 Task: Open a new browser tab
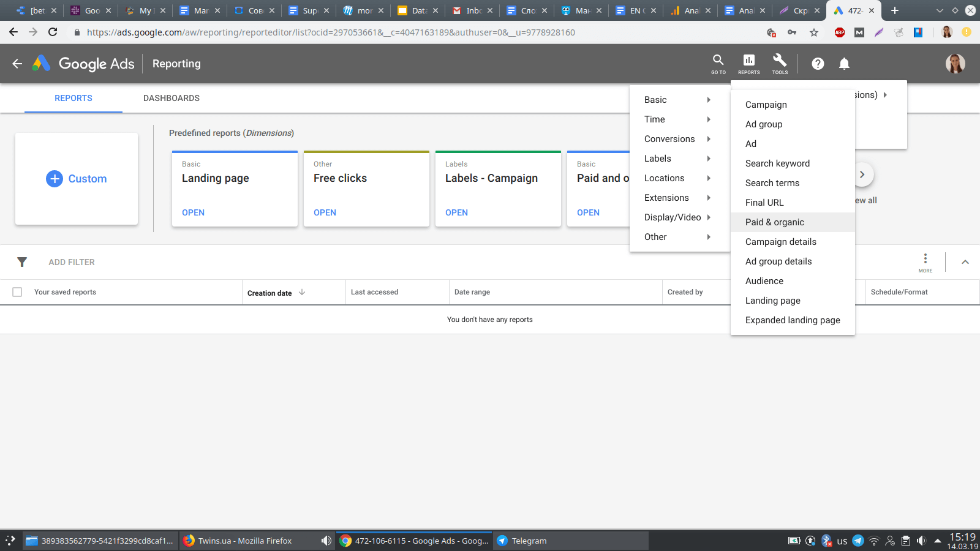click(895, 10)
